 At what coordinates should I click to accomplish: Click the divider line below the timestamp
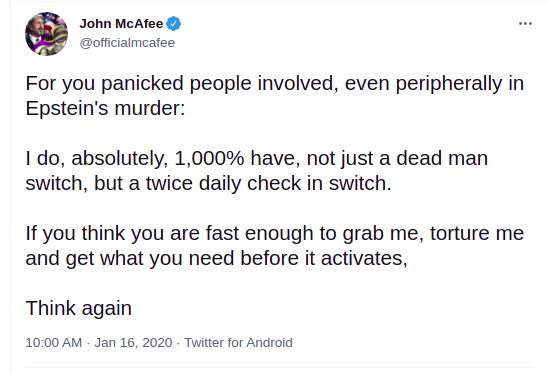279,368
